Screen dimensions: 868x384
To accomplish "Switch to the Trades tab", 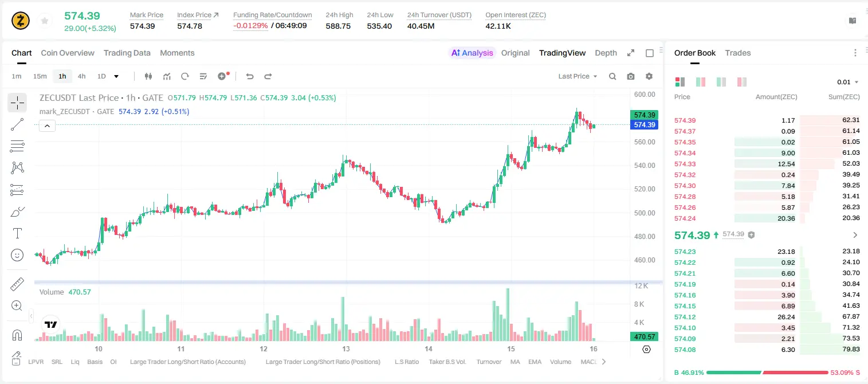I will (737, 53).
